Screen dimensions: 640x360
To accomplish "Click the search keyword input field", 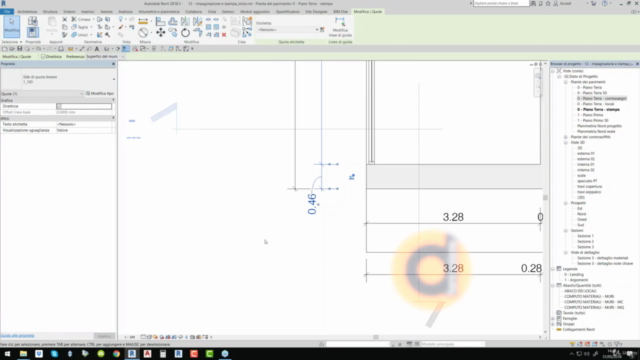I will 500,3.
